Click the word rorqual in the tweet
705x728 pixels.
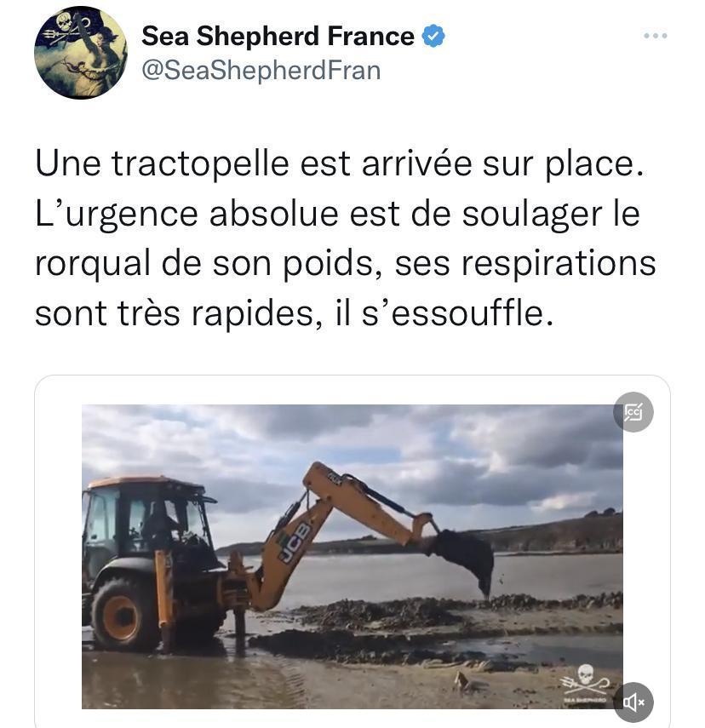coord(93,265)
